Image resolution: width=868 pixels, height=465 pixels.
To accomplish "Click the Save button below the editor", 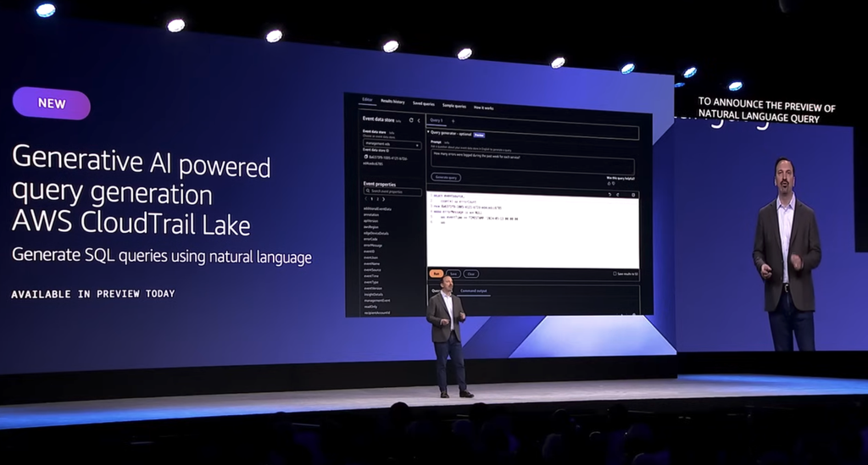I will [x=453, y=274].
